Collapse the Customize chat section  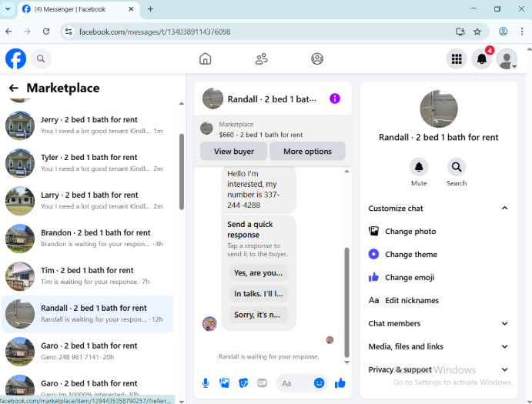tap(437, 209)
